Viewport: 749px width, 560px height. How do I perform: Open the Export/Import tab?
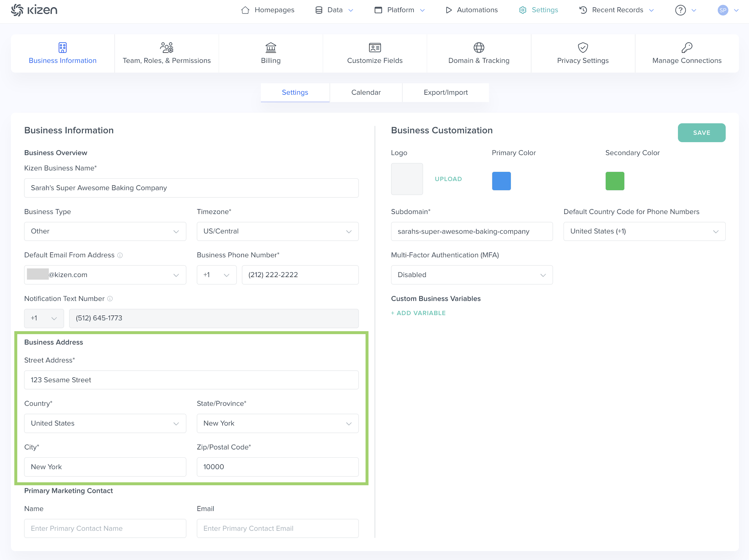[x=445, y=92]
